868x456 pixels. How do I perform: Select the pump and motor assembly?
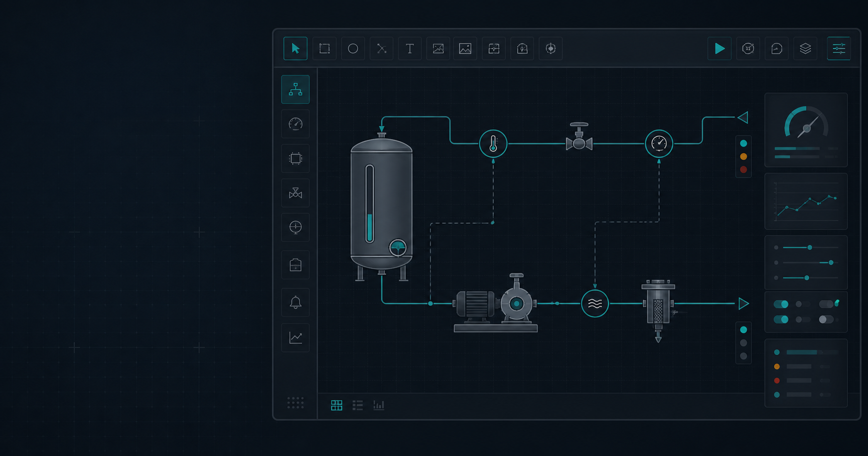(x=495, y=303)
